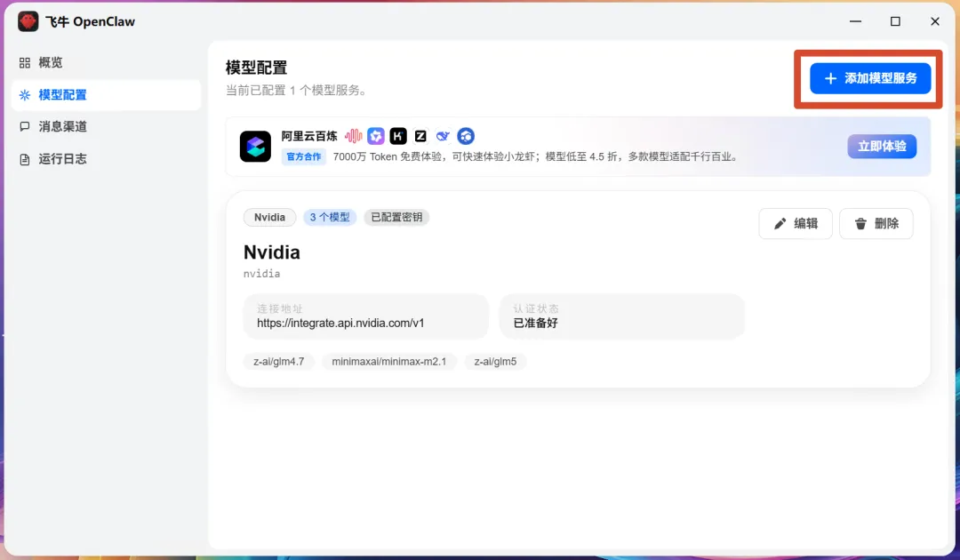
Task: Open the 概览 overview page
Action: 106,62
